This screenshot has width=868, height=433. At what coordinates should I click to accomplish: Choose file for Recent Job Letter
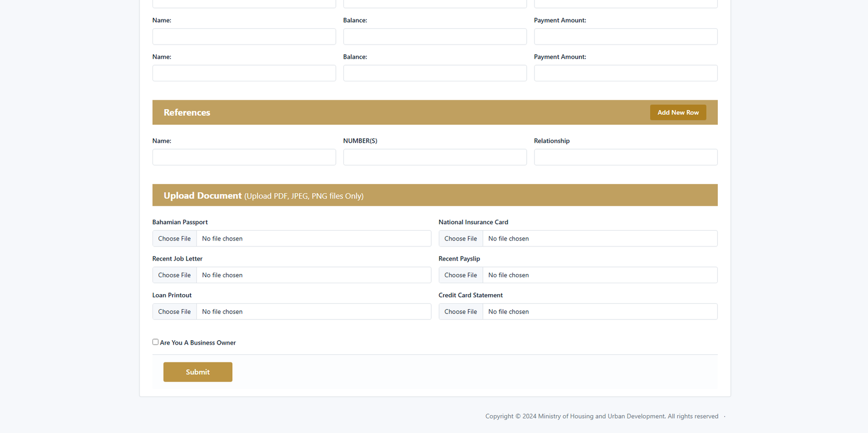point(175,275)
